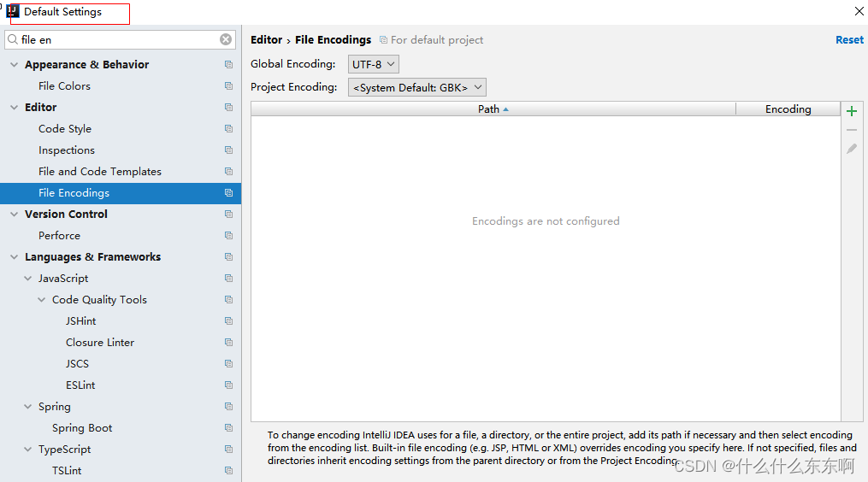Click project-level icon next to File Colors
Viewport: 868px width, 482px height.
pyautogui.click(x=228, y=85)
